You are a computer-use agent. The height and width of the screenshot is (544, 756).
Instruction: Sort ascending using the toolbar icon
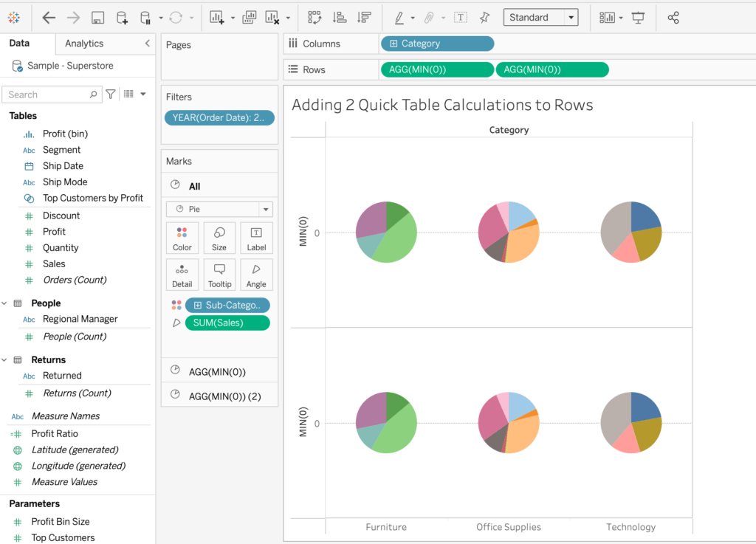click(x=339, y=18)
